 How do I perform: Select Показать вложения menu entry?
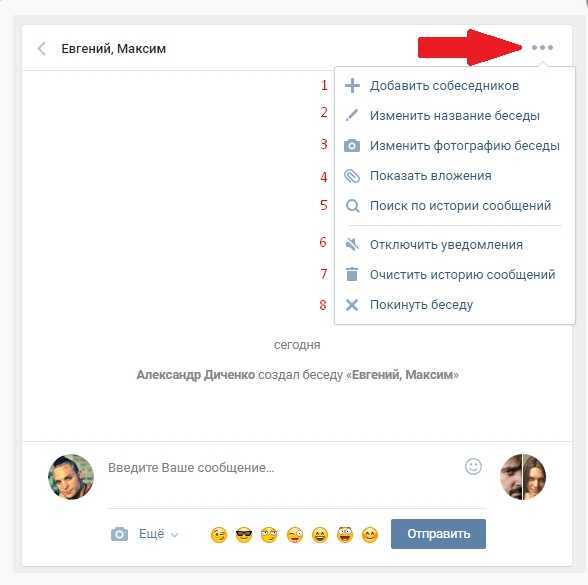tap(430, 176)
